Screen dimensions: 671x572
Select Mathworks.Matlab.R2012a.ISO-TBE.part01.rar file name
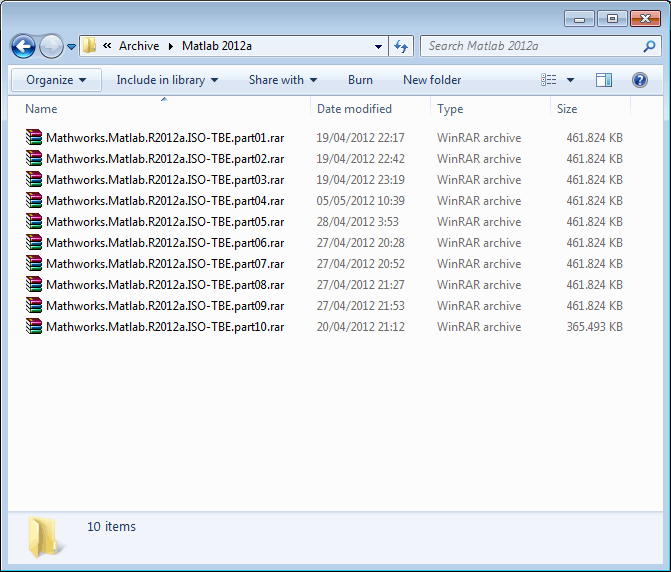pyautogui.click(x=165, y=138)
